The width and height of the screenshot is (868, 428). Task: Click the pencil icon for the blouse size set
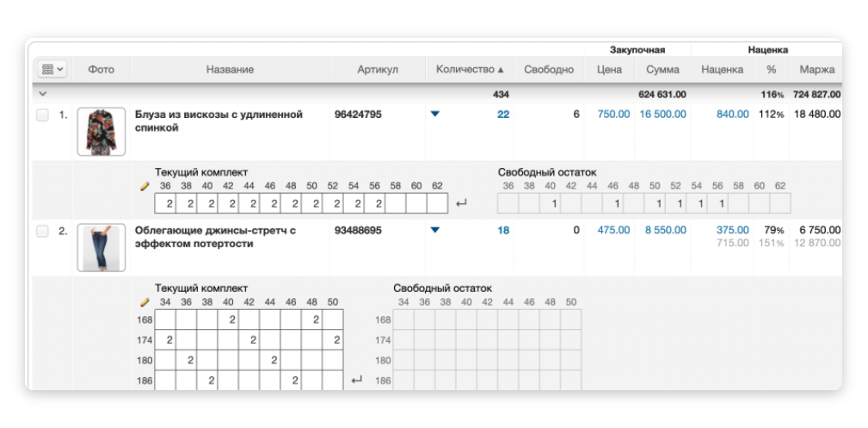[x=145, y=185]
